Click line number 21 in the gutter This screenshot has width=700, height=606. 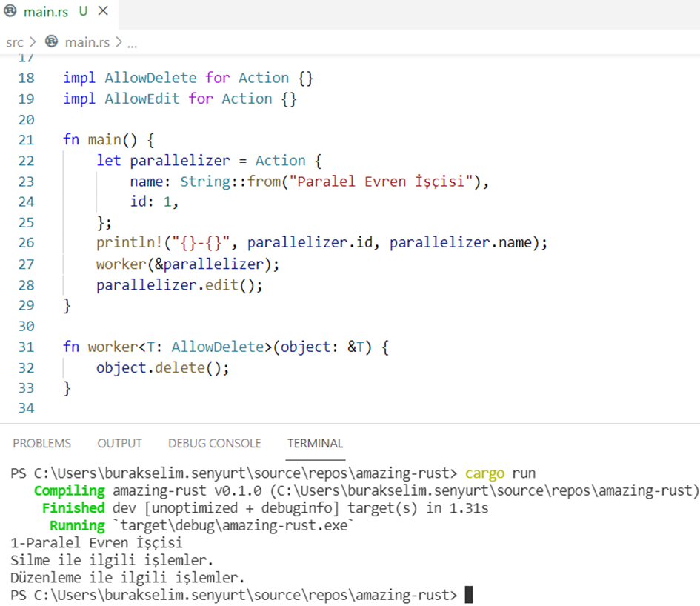coord(26,140)
